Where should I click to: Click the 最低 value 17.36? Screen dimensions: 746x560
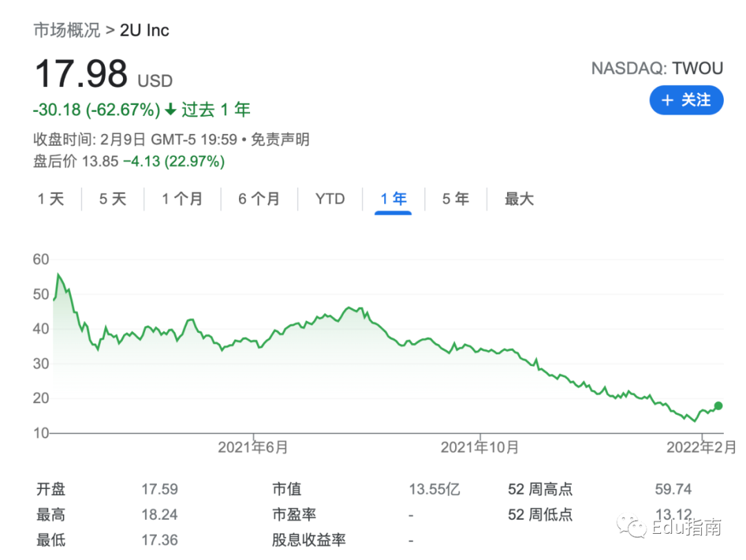(x=160, y=540)
